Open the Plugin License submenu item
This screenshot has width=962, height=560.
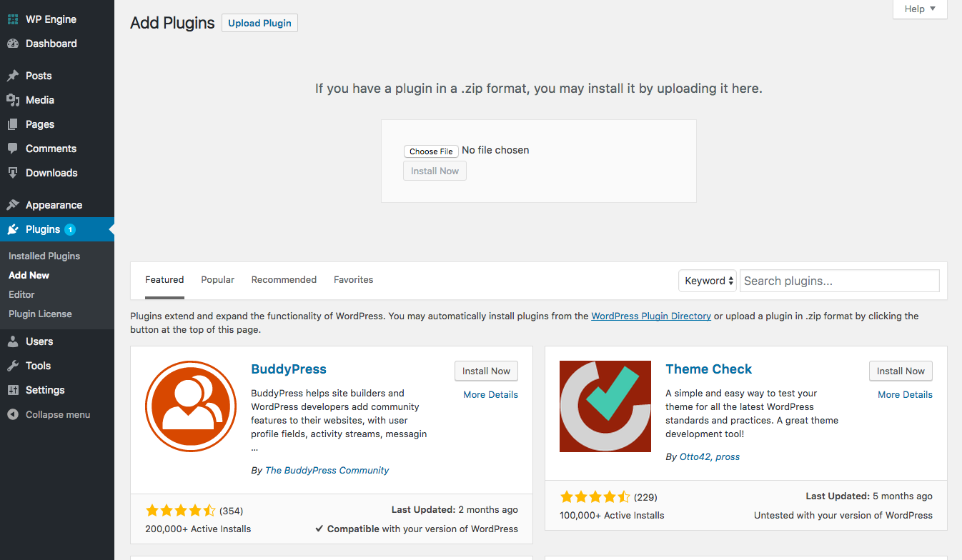(x=40, y=314)
